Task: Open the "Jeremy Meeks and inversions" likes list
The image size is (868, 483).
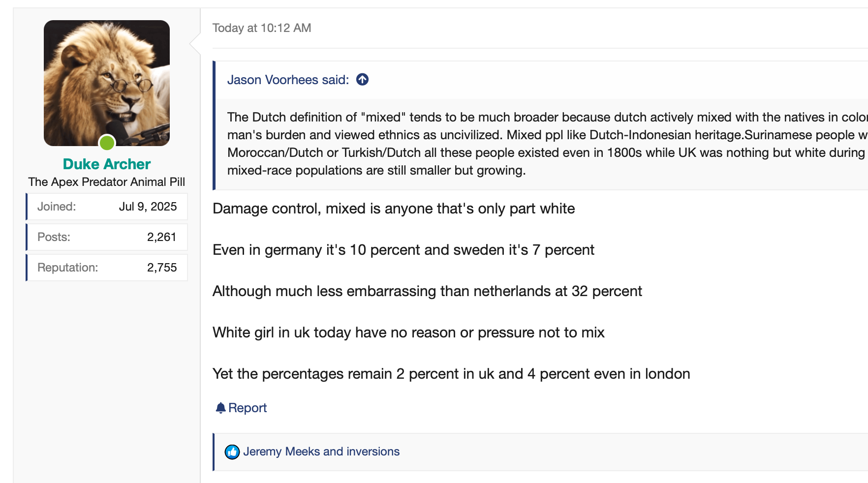Action: [x=321, y=452]
